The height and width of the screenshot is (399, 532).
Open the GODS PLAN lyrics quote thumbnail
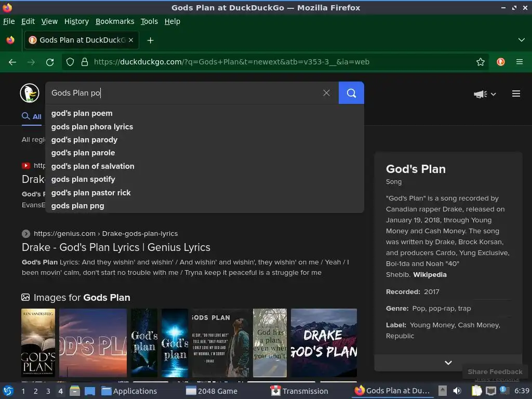pos(220,343)
